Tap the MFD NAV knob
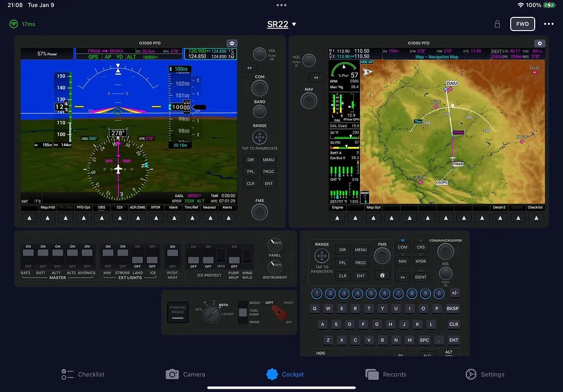This screenshot has height=392, width=563. point(309,101)
